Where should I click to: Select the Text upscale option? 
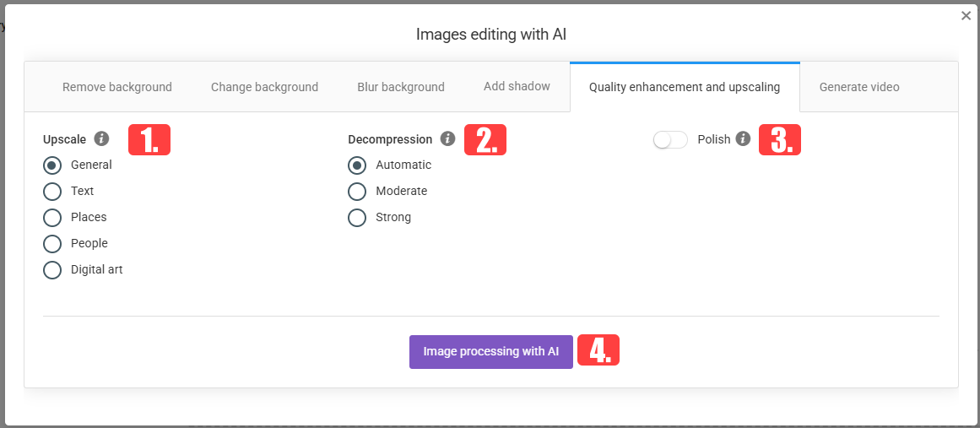point(52,191)
